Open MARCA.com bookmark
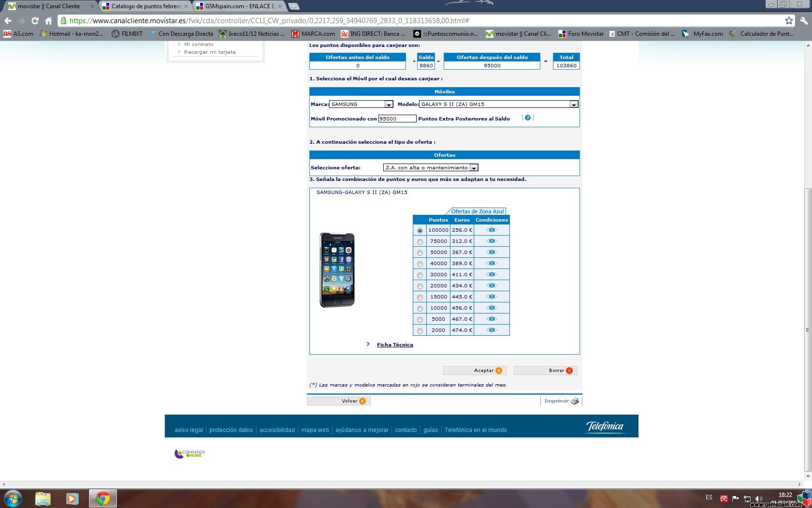 pyautogui.click(x=313, y=34)
